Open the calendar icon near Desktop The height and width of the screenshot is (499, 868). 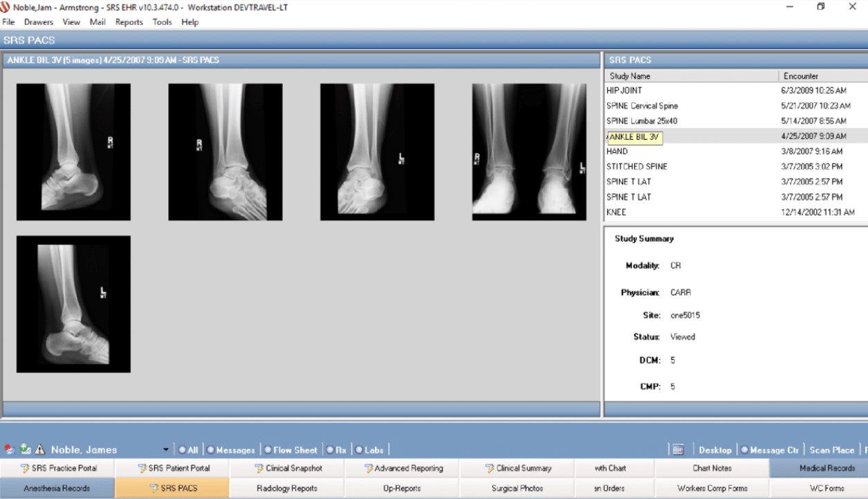(x=677, y=449)
